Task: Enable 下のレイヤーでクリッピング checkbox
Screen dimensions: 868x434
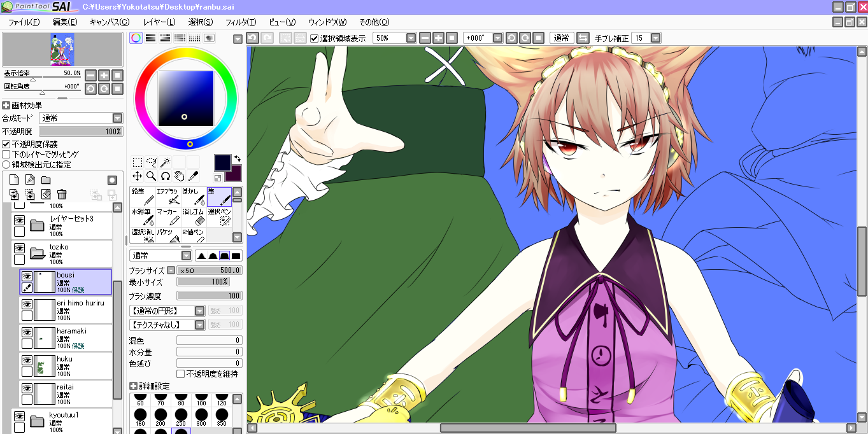Action: click(x=6, y=154)
